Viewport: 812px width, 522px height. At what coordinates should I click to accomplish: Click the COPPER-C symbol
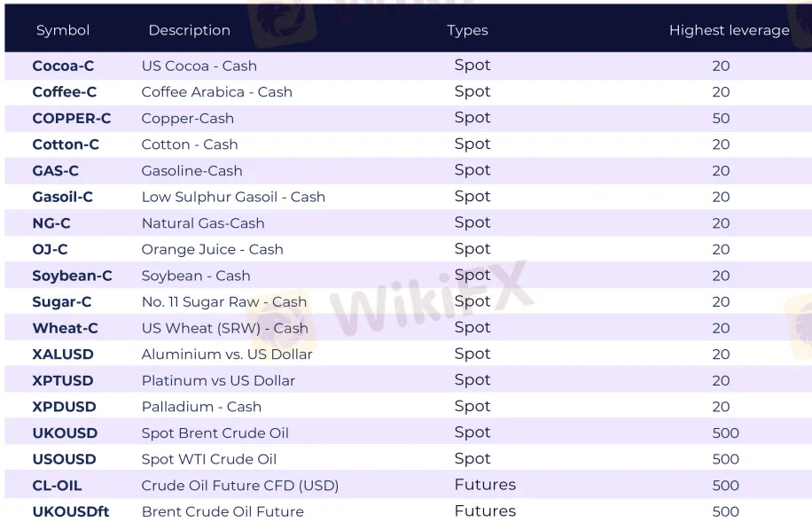click(72, 118)
